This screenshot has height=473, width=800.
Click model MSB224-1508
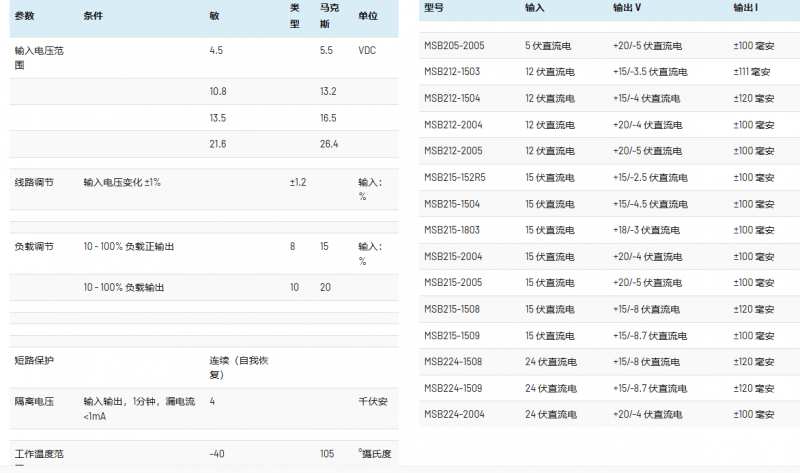tap(453, 361)
